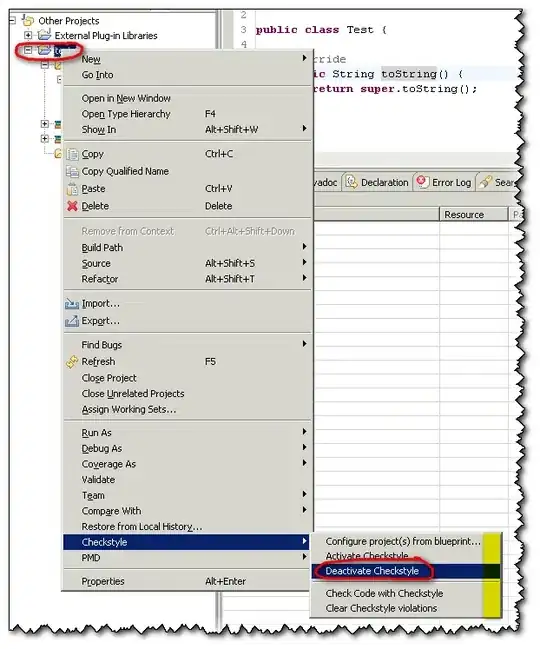The image size is (540, 649).
Task: Expand the Show In submenu
Action: coord(187,130)
